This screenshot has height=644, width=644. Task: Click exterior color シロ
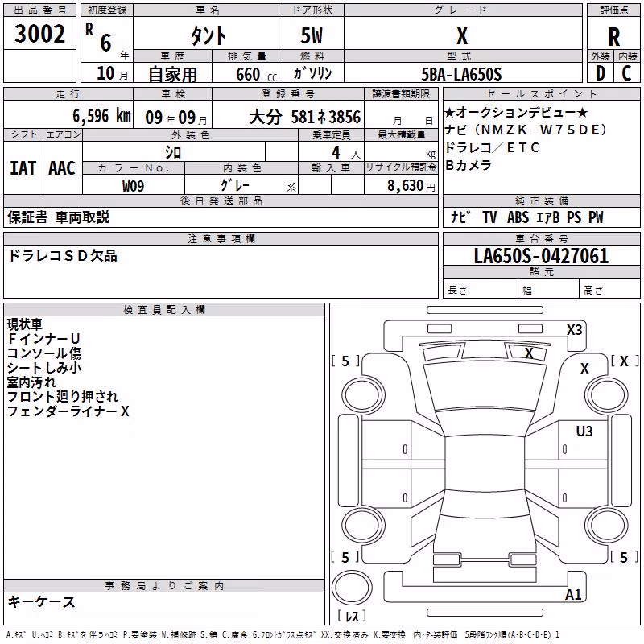(173, 152)
